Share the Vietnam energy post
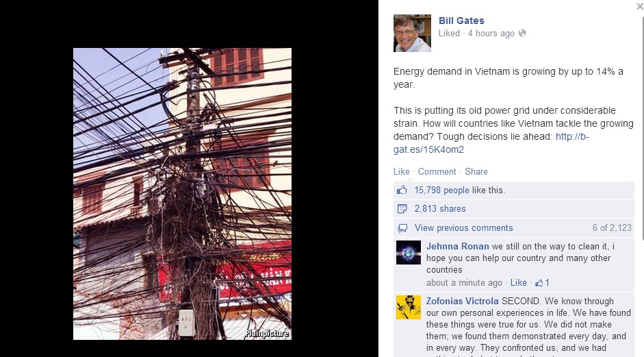 [x=476, y=171]
